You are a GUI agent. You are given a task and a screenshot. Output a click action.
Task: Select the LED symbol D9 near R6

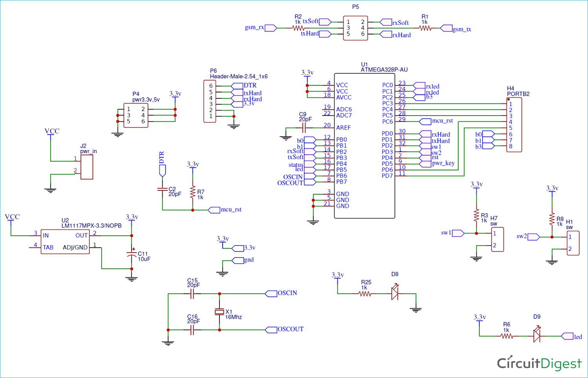(537, 335)
